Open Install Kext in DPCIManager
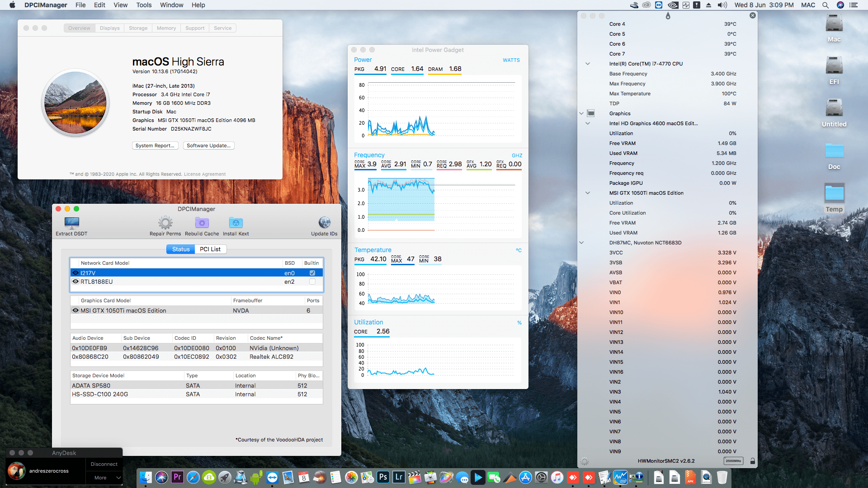This screenshot has height=488, width=868. 236,226
